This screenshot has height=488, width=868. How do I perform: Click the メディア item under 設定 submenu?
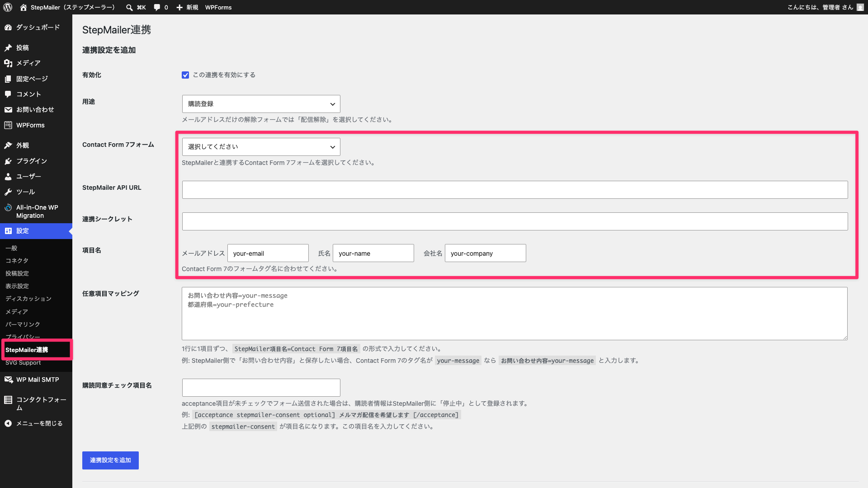17,312
